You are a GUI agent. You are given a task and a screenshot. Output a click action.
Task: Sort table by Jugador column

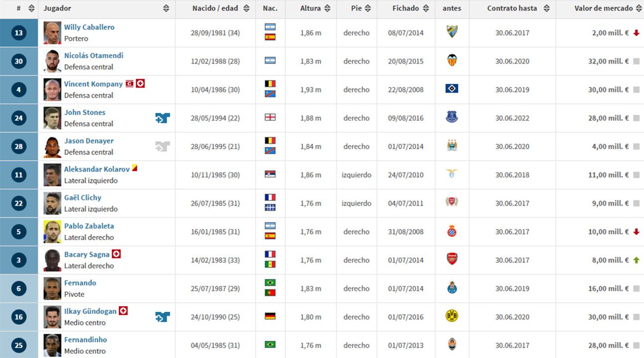(x=166, y=8)
